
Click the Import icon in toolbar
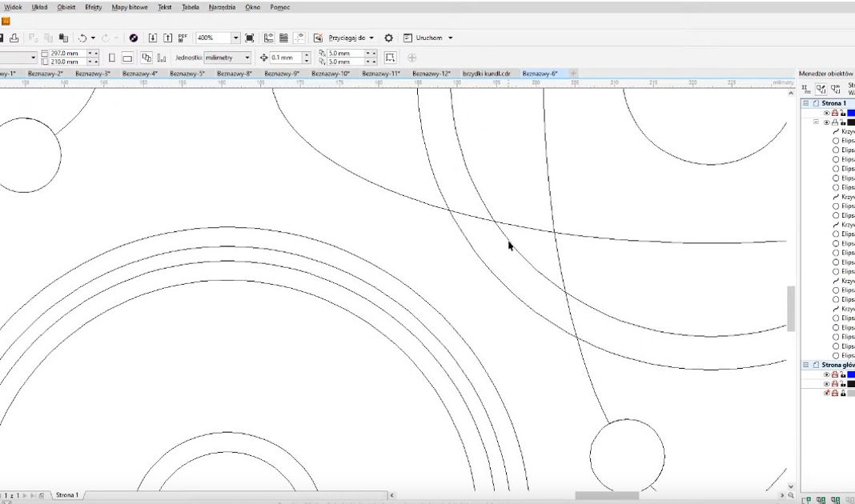coord(153,38)
